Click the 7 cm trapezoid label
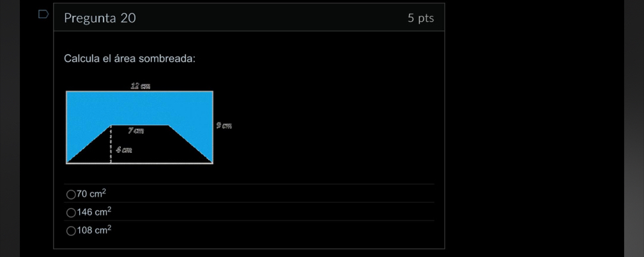Viewport: 644px width, 257px height. pyautogui.click(x=136, y=130)
